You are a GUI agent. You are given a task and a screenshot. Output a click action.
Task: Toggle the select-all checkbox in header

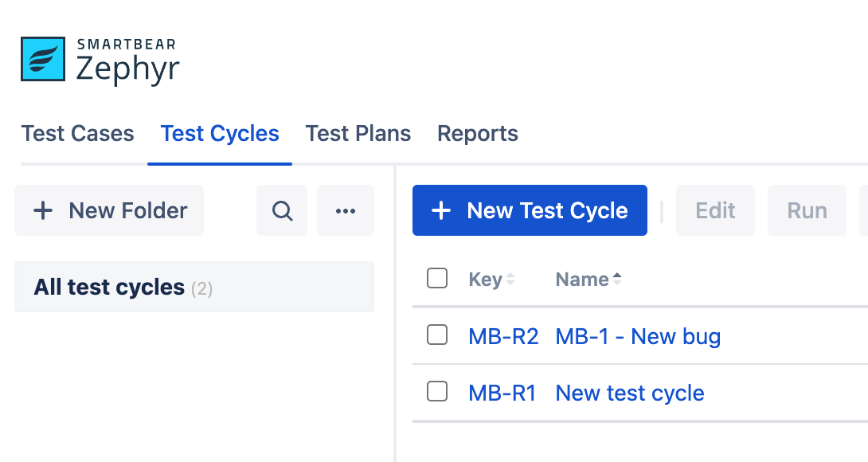click(437, 279)
